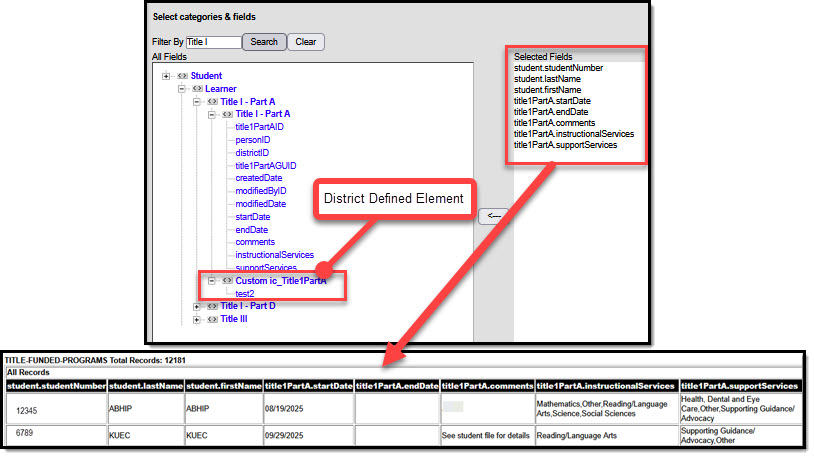The image size is (814, 457).
Task: Select the title1PartAID field
Action: [260, 127]
